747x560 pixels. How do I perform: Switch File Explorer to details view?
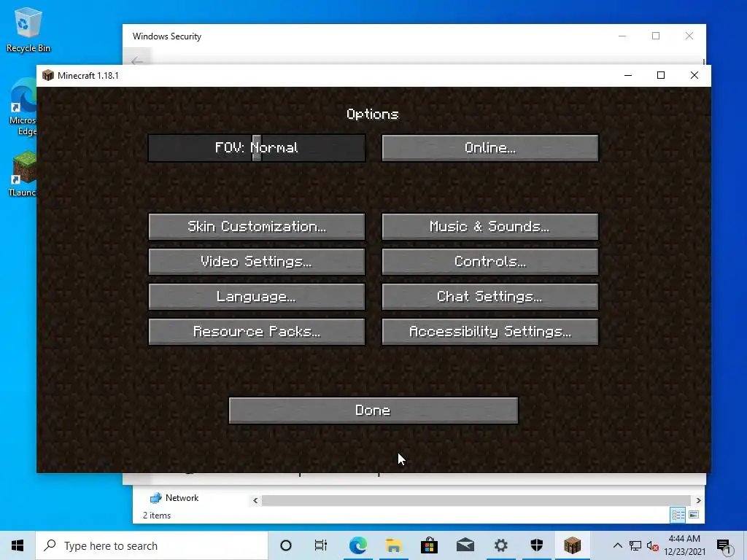[678, 515]
